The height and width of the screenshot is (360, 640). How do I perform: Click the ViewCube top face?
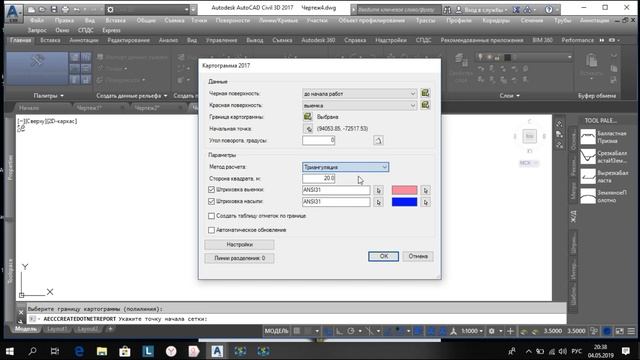pyautogui.click(x=529, y=136)
